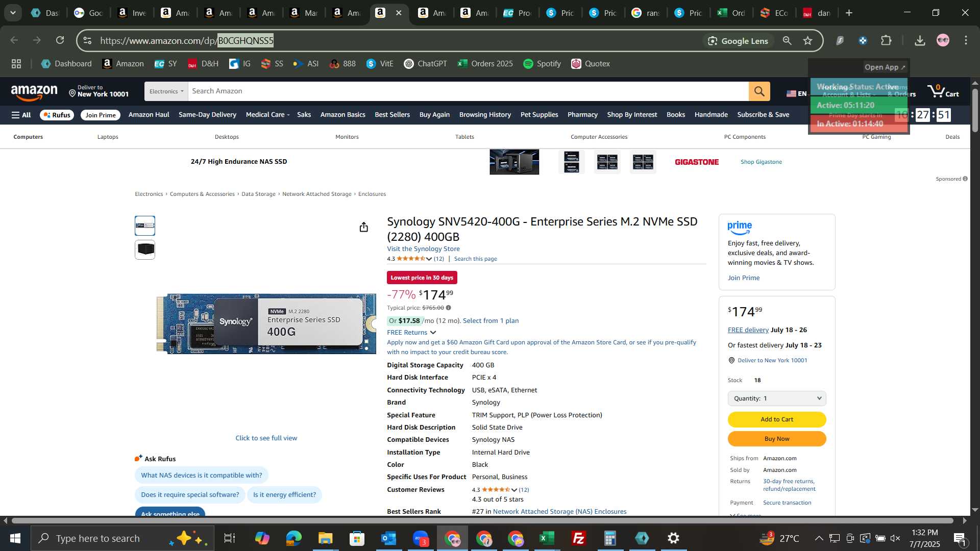The image size is (980, 551).
Task: Open the Chrome downloads icon
Action: (920, 41)
